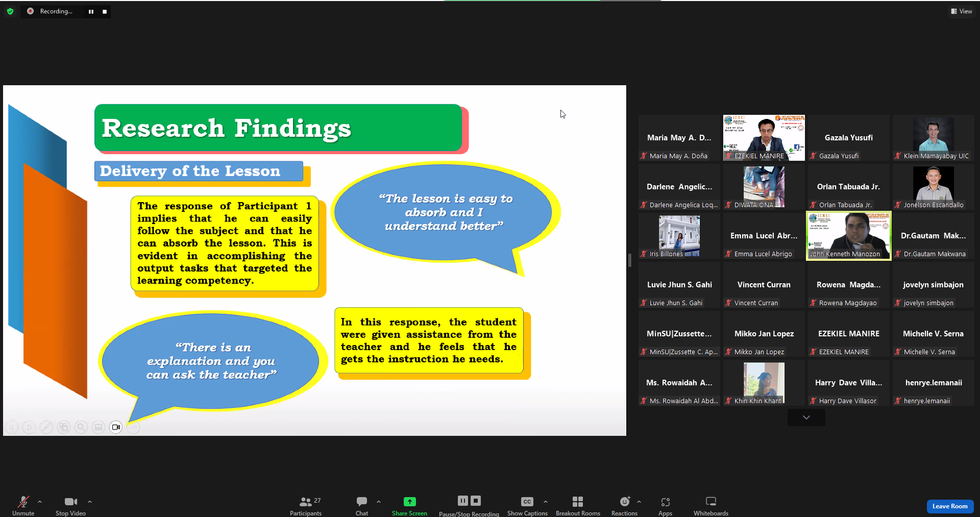Viewport: 980px width, 517px height.
Task: Click the green Share Screen icon
Action: [409, 502]
